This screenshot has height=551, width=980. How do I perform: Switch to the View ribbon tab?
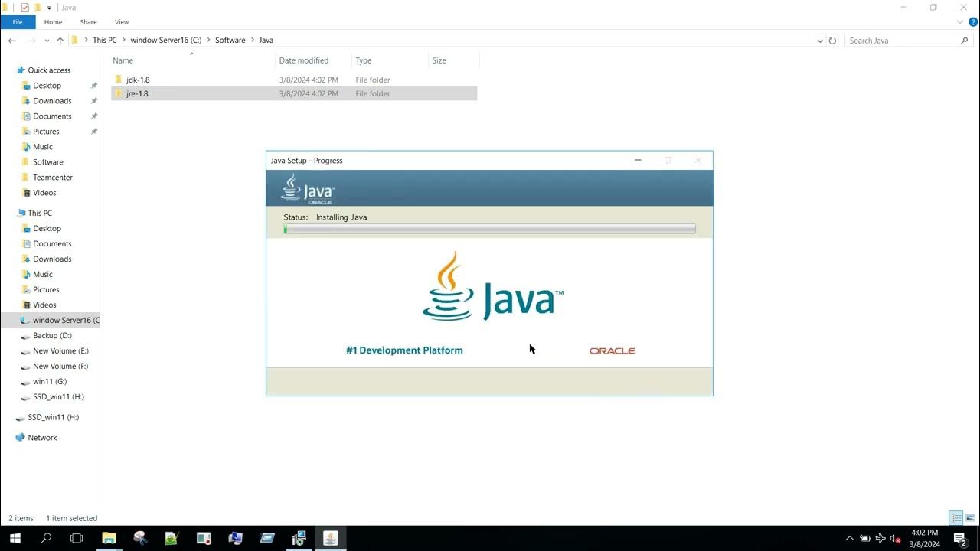coord(122,22)
